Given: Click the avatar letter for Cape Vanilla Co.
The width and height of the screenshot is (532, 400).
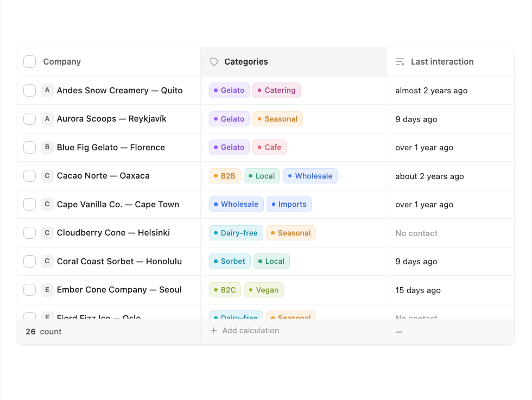Looking at the screenshot, I should 47,204.
